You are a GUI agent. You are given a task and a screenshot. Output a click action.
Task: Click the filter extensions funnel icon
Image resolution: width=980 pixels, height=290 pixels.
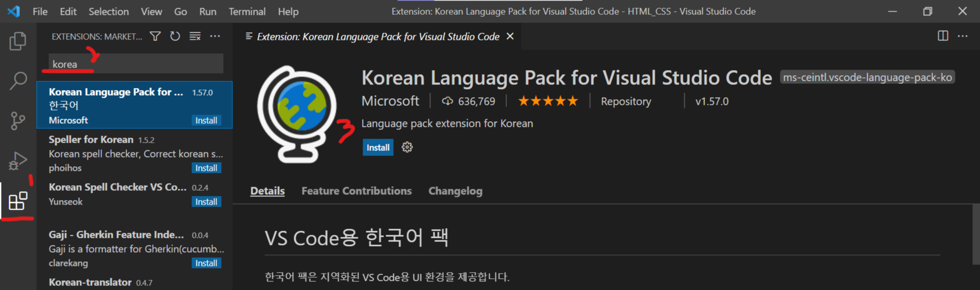tap(155, 36)
